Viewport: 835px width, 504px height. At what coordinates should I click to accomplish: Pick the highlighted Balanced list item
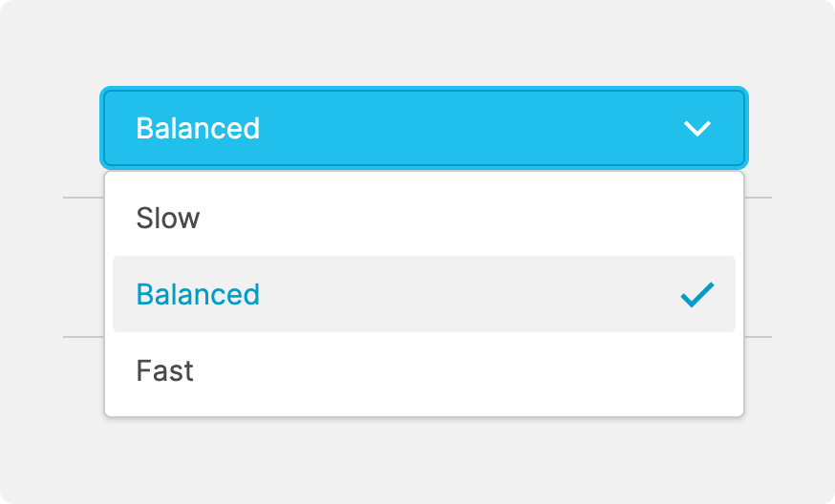coord(423,294)
